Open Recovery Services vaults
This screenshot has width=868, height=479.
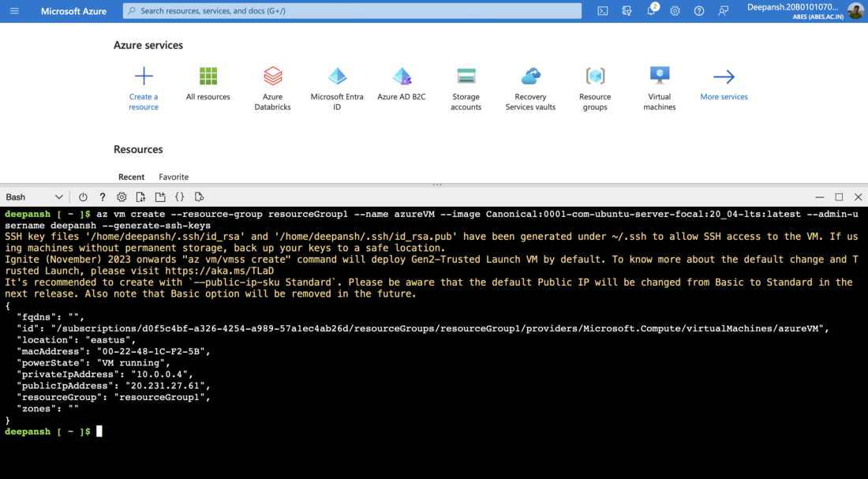530,88
